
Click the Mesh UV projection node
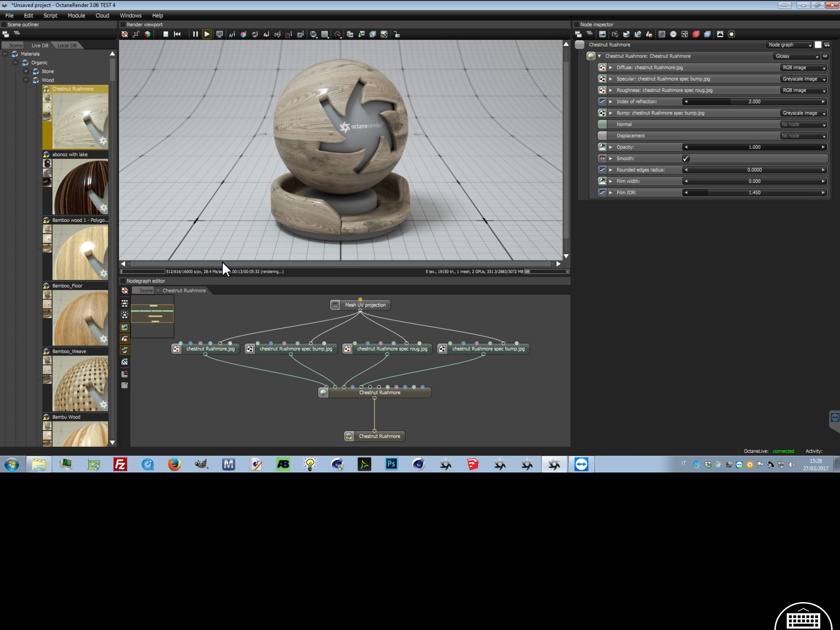(365, 305)
